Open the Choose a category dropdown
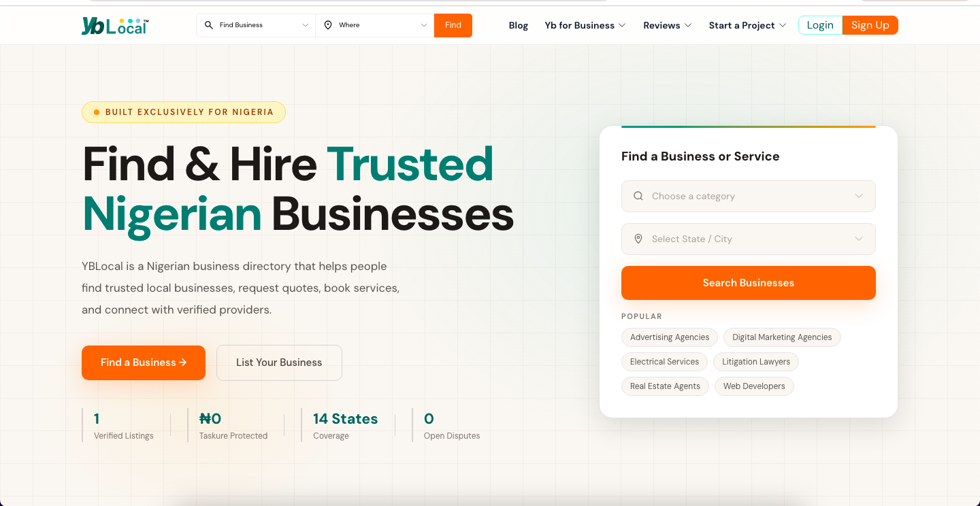Image resolution: width=980 pixels, height=506 pixels. (749, 196)
